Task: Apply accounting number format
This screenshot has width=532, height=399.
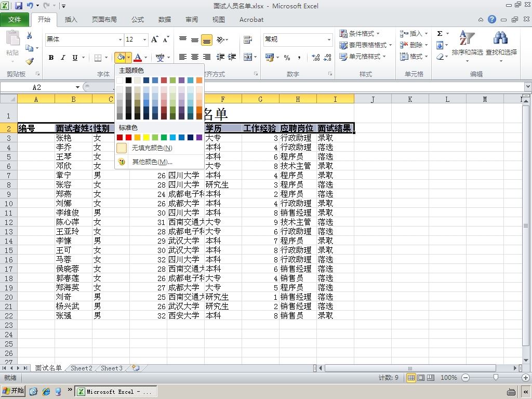Action: pyautogui.click(x=270, y=57)
